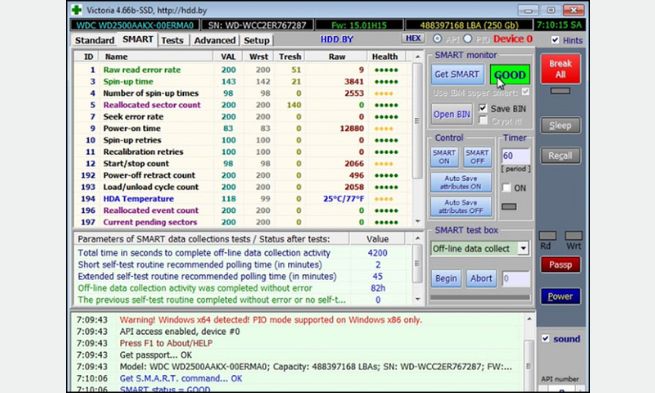Click the red Break All button
655x393 pixels.
(x=560, y=69)
